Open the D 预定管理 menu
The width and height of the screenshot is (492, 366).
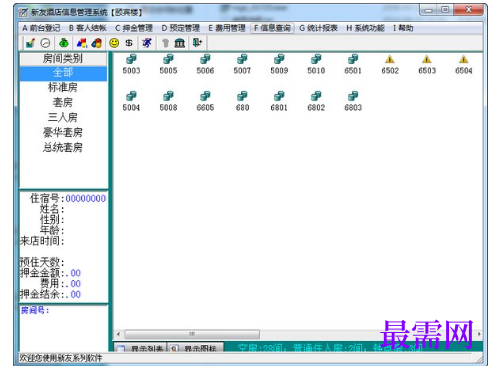point(181,28)
